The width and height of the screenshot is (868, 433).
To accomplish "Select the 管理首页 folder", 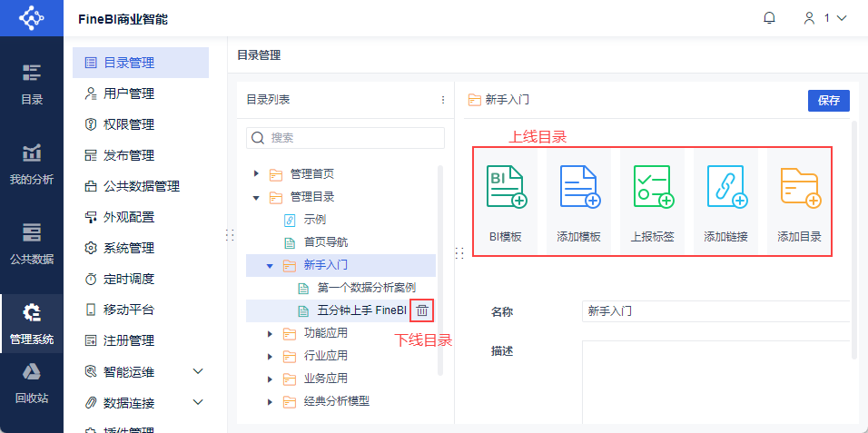I will coord(312,174).
